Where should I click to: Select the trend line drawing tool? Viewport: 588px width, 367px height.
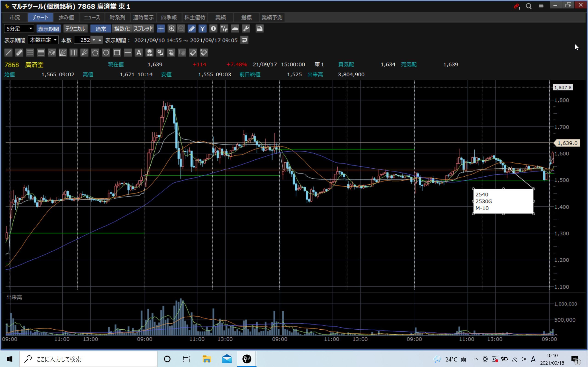click(8, 53)
